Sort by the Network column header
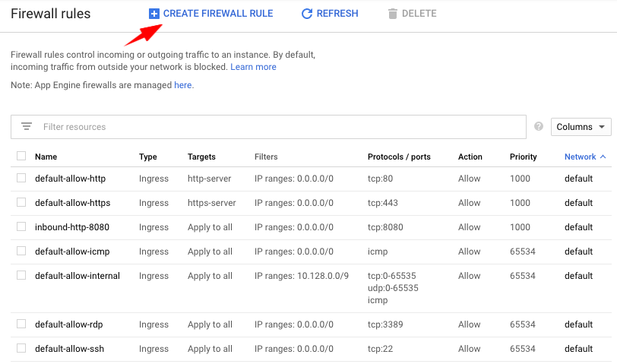 580,157
